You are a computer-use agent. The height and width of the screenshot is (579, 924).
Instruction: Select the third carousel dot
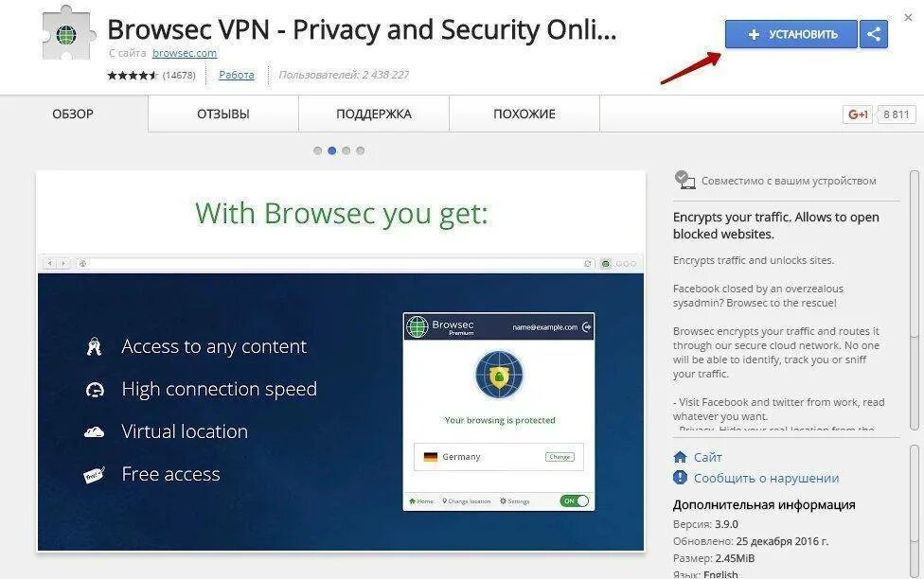pos(346,150)
